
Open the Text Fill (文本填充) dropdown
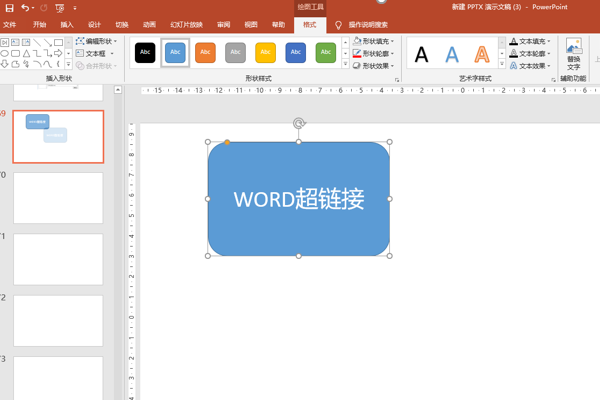[x=531, y=41]
